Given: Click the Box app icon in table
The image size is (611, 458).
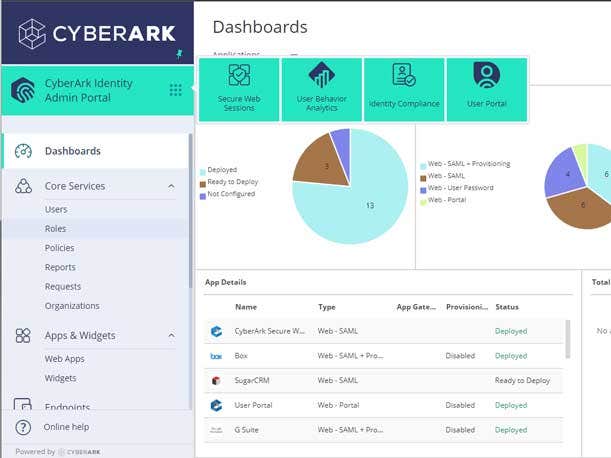Looking at the screenshot, I should pos(216,356).
